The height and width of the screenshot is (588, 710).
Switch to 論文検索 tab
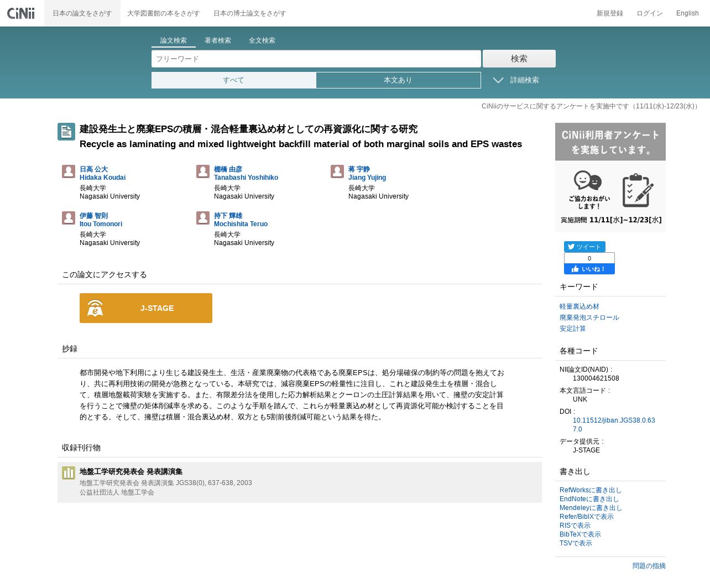coord(174,40)
